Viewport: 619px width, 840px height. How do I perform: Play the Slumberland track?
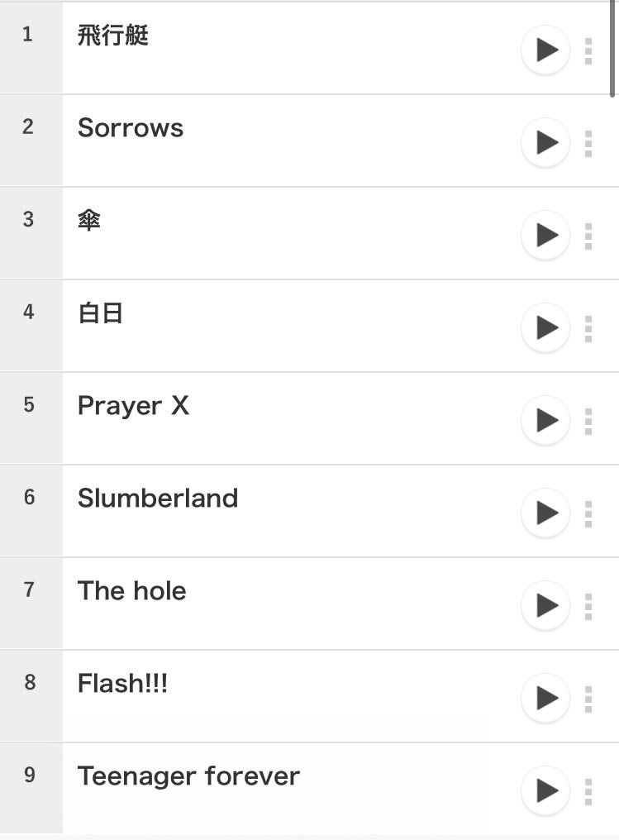click(545, 513)
